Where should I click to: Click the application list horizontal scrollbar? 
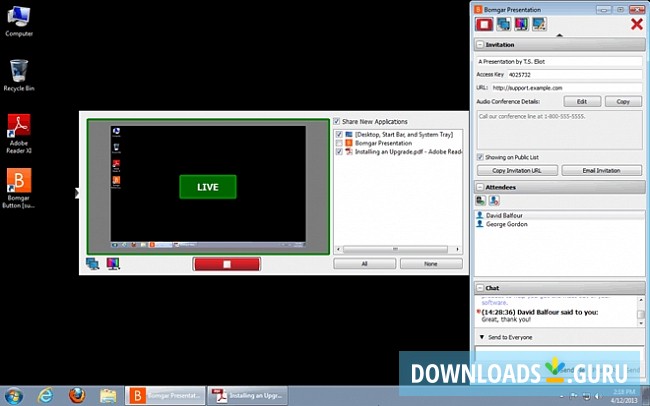coord(395,249)
